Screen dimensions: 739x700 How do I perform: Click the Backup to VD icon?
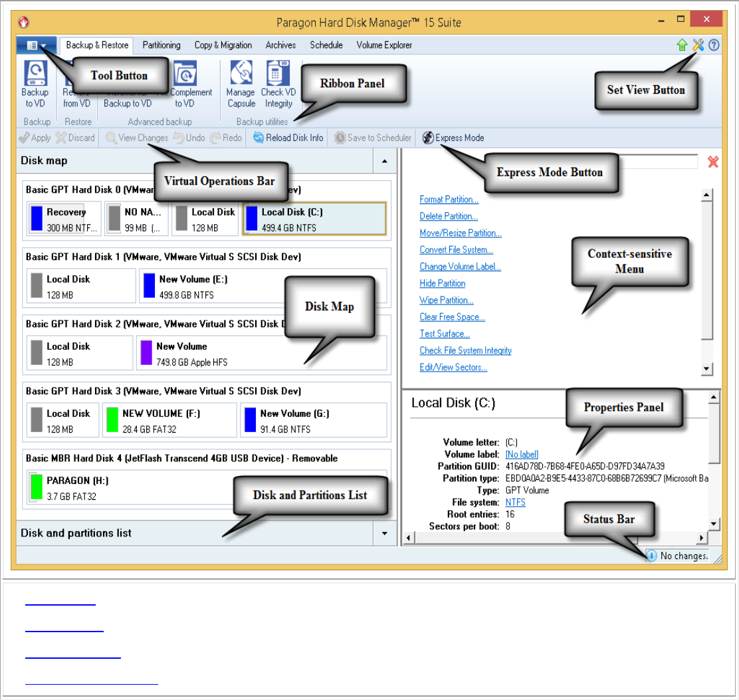point(35,85)
